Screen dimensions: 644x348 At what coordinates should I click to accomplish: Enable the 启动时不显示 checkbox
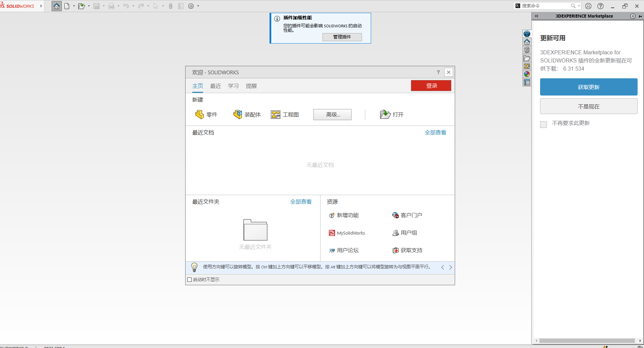point(189,279)
